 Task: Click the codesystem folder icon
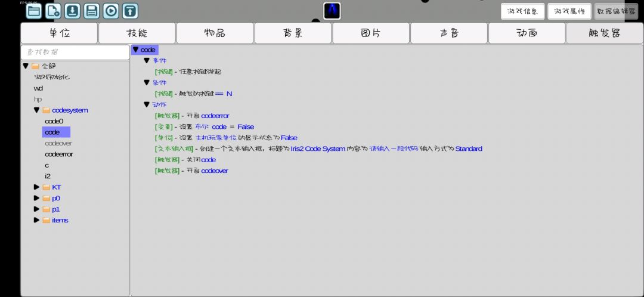(46, 110)
